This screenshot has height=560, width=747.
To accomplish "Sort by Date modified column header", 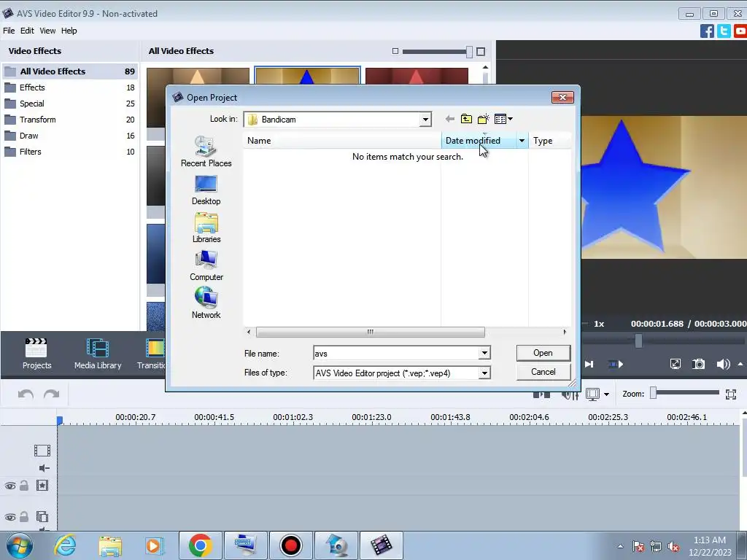I will [x=479, y=141].
